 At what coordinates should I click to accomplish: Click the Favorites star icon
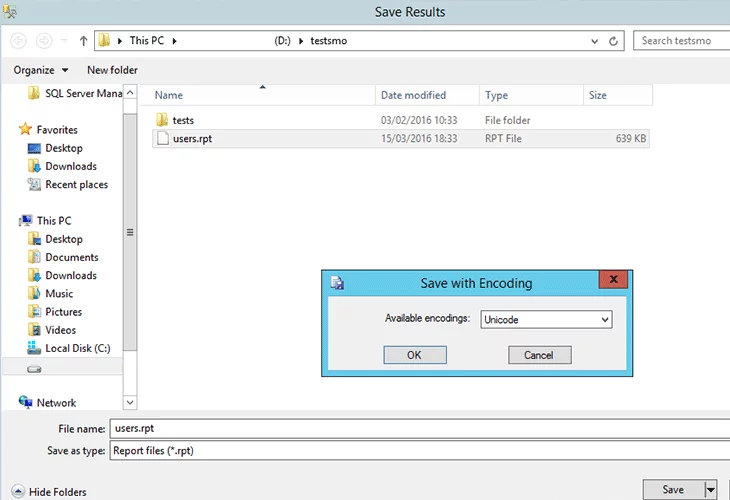point(26,130)
